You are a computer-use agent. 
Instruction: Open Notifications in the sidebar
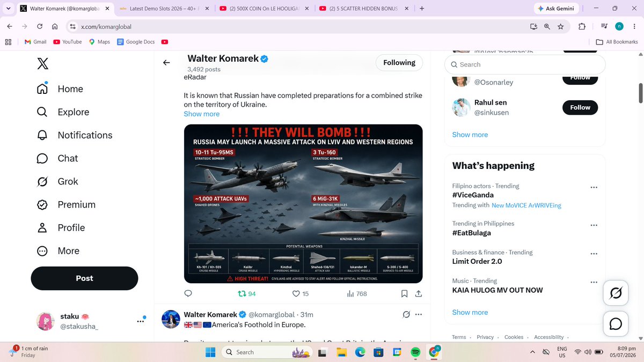pos(75,135)
